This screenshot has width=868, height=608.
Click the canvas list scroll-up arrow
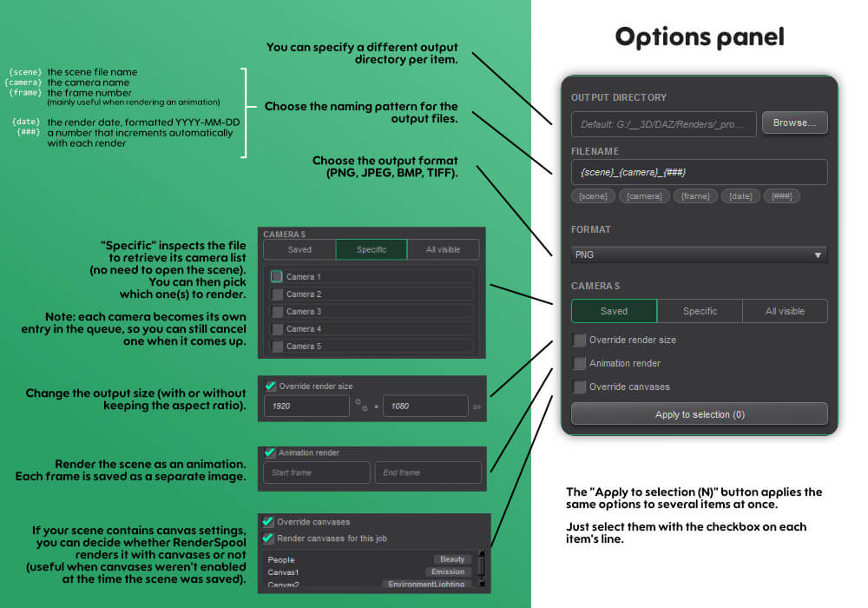point(481,553)
